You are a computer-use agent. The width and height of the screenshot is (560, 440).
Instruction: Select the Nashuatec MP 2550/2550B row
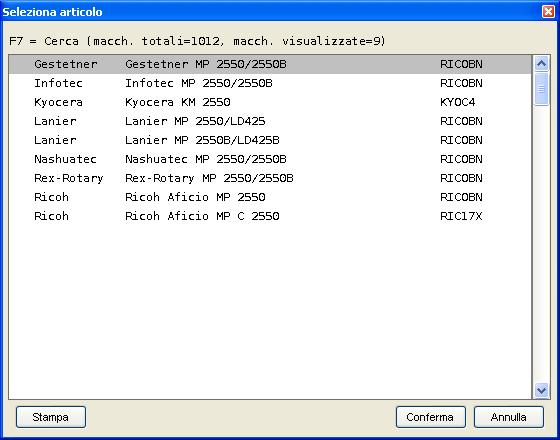[270, 159]
